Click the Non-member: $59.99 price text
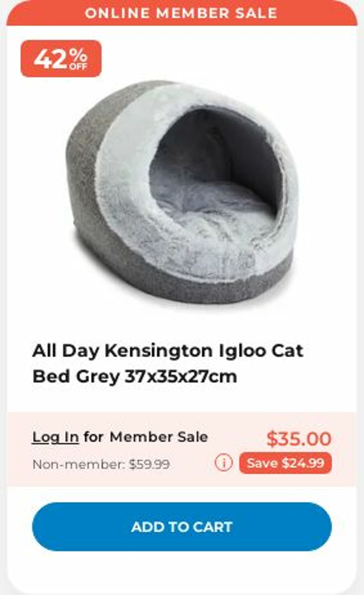 click(x=101, y=464)
